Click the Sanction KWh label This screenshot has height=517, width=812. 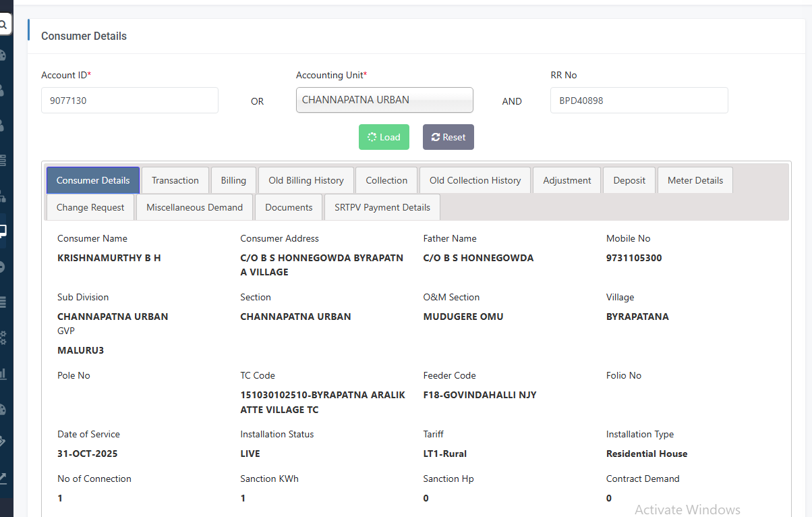click(x=269, y=479)
